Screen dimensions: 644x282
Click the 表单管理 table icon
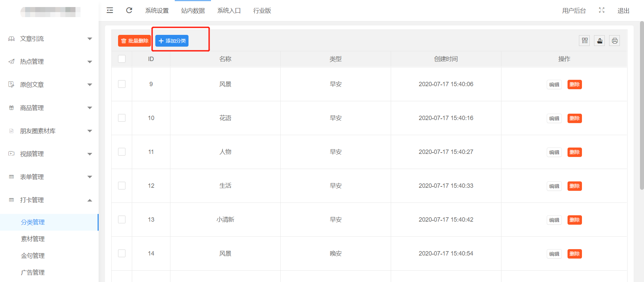(11, 177)
